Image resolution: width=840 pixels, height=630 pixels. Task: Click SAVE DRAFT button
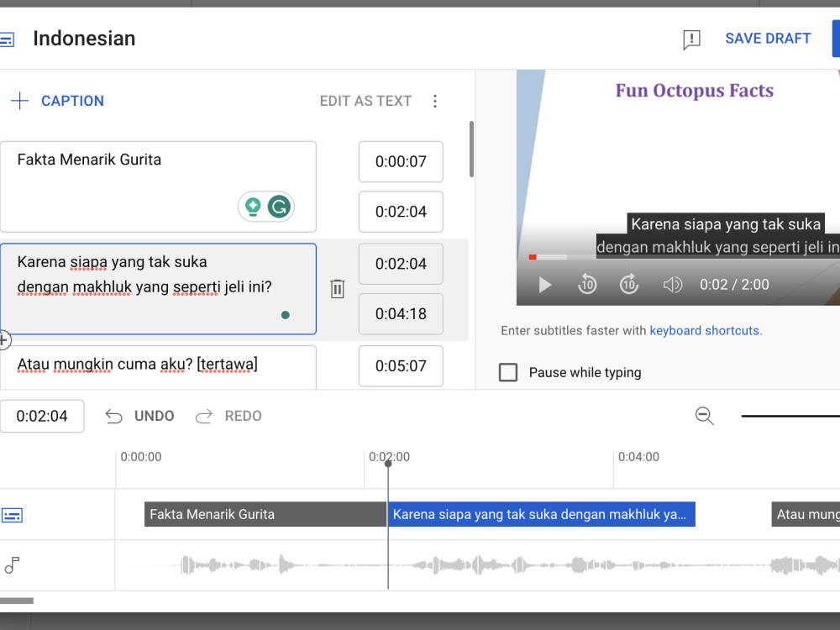768,39
